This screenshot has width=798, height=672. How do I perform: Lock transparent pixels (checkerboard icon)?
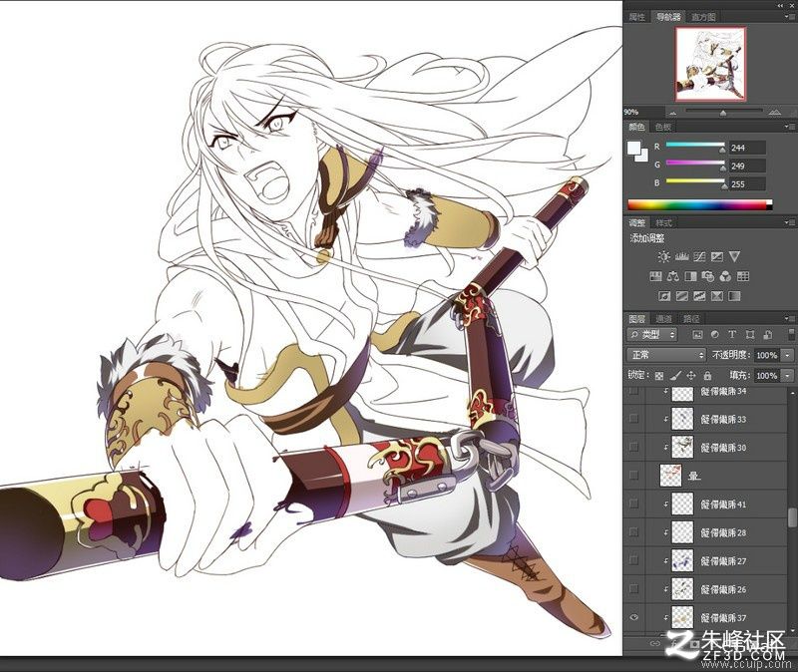tap(659, 376)
